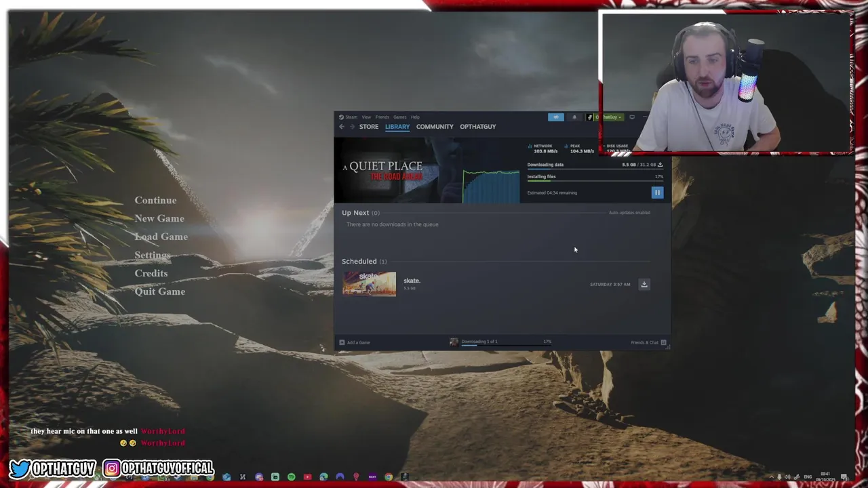Open the Games menu in Steam
Screen dimensions: 868x488
click(x=400, y=117)
